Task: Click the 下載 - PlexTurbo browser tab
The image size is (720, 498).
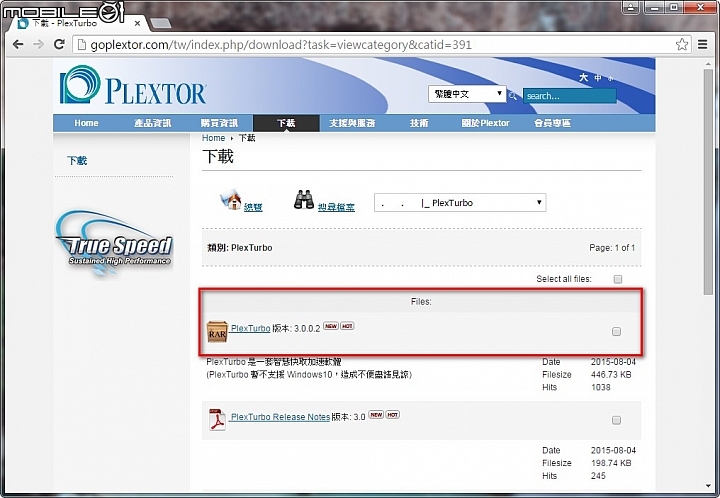Action: (76, 23)
